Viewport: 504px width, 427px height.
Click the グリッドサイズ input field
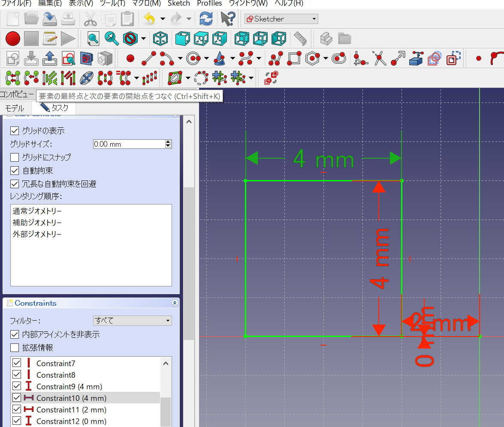click(129, 144)
